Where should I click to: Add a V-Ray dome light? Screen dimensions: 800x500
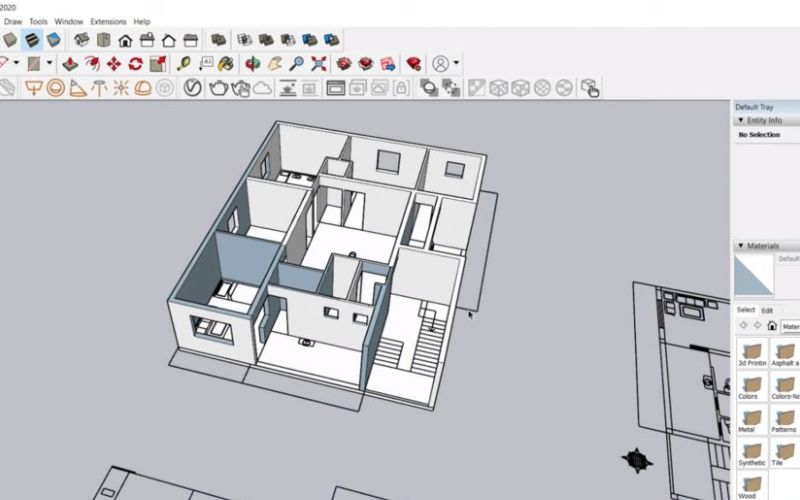point(143,88)
